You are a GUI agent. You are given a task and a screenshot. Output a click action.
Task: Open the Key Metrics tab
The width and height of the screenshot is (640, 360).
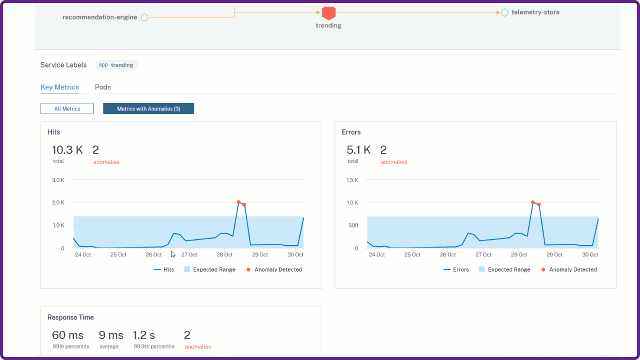(x=60, y=87)
